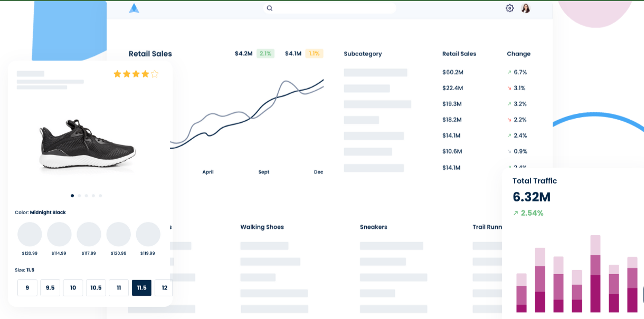Select the $114.99 color swatch
Viewport: 644px width, 319px height.
click(x=59, y=234)
